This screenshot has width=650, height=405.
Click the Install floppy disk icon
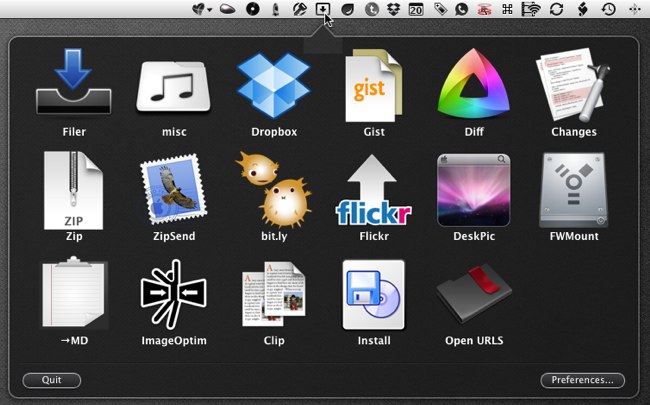click(x=374, y=294)
